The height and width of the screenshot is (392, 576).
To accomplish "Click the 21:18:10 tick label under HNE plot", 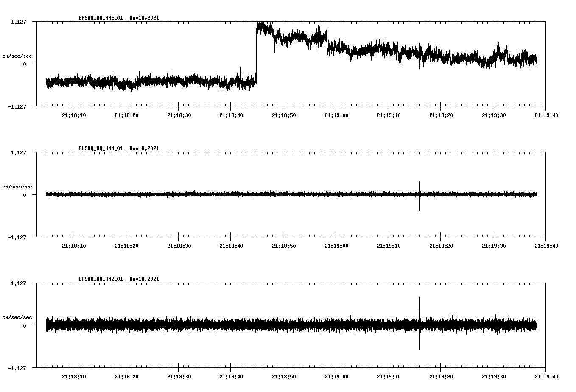I will coord(74,115).
